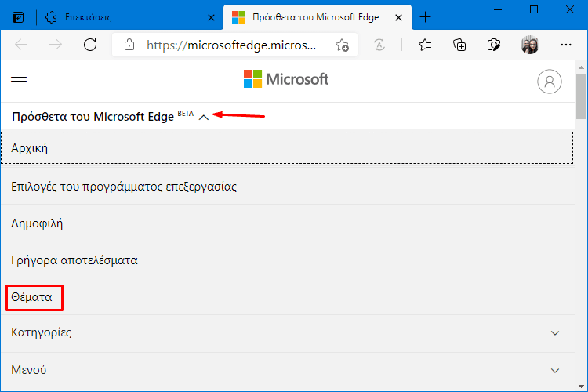
Task: Reload the current page
Action: [90, 45]
